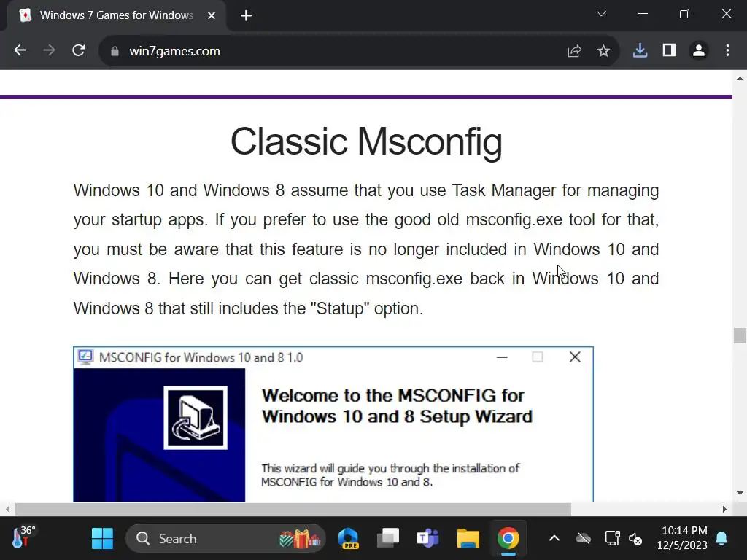Minimize the Chrome window
The image size is (747, 560).
point(643,14)
